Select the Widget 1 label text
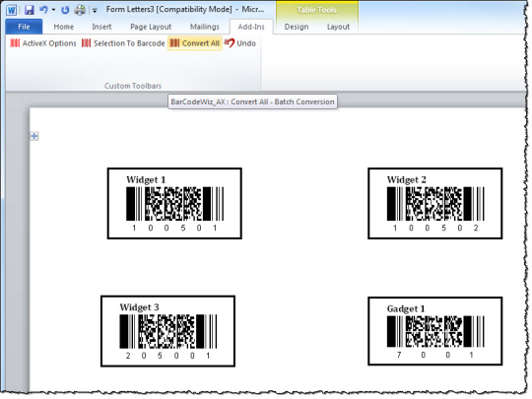Image resolution: width=532 pixels, height=399 pixels. 146,180
